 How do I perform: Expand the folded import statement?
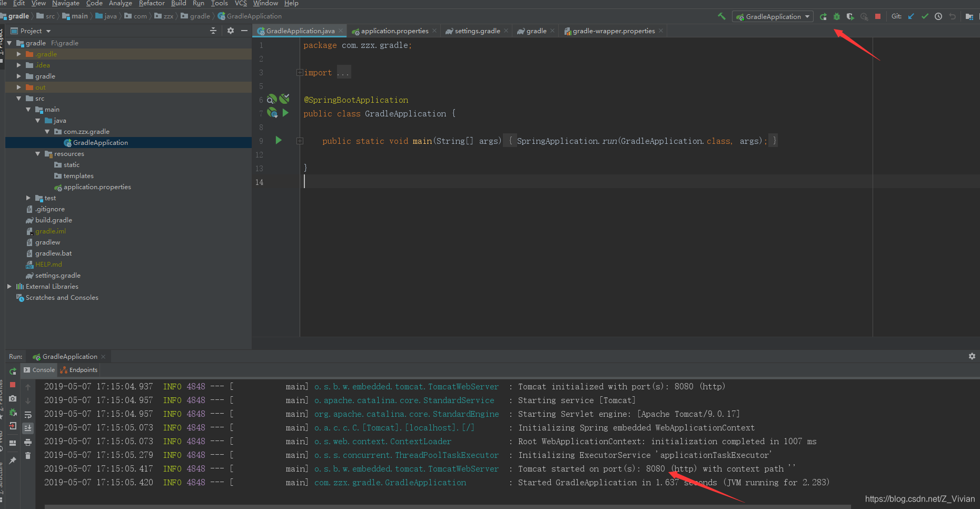300,73
